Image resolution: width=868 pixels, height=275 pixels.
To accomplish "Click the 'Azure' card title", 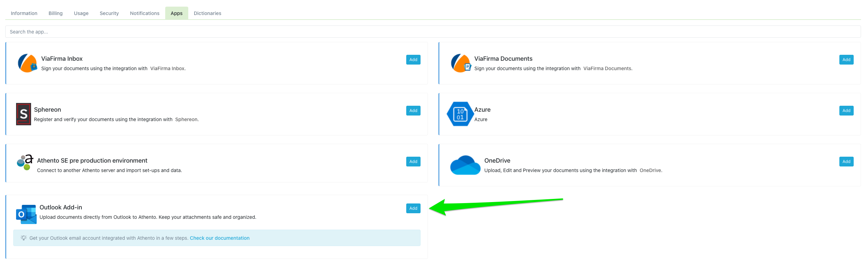I will [x=482, y=110].
